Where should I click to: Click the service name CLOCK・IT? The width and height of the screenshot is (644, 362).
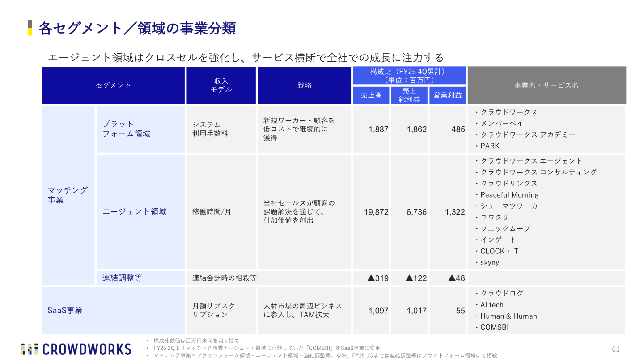tap(499, 251)
